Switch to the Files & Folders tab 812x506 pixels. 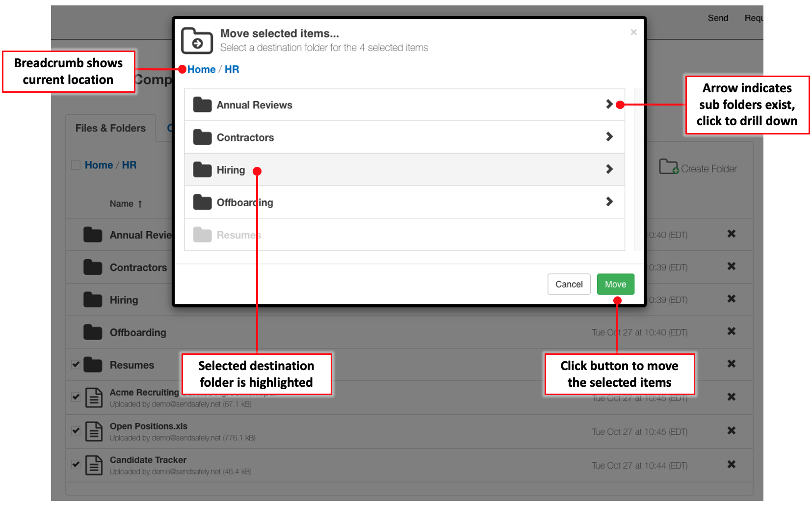(x=110, y=128)
